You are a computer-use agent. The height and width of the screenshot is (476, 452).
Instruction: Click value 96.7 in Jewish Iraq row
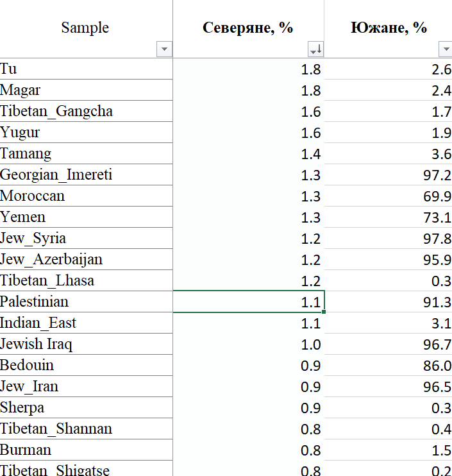coord(389,344)
